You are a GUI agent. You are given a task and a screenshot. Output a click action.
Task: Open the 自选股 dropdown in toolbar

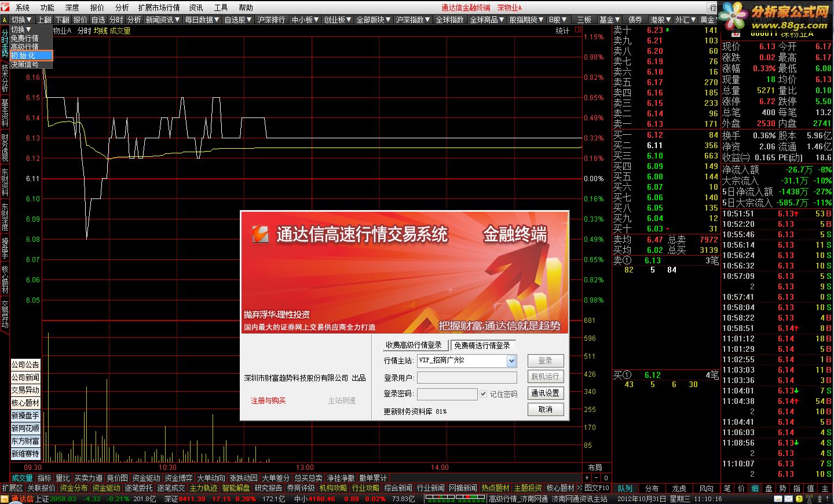pos(237,20)
